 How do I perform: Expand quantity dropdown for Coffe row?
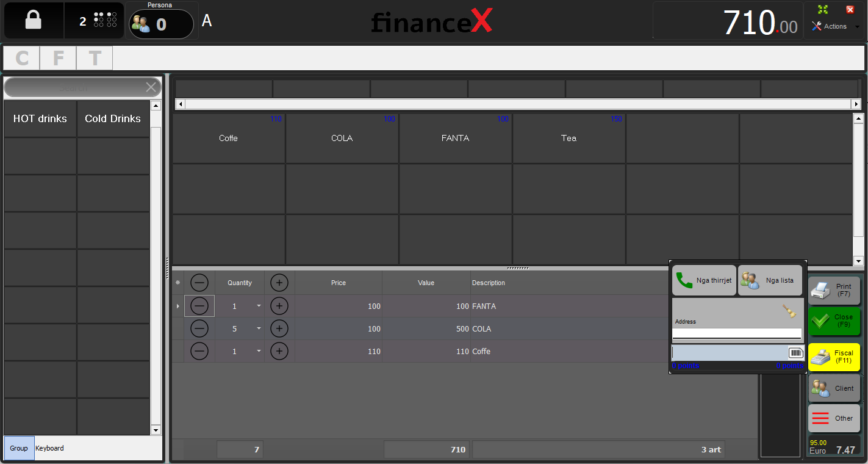[259, 351]
